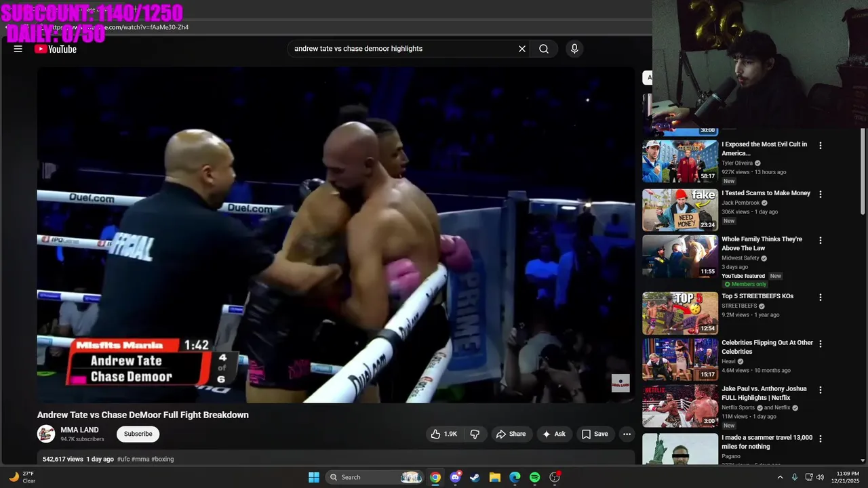Open the YouTube hamburger guide menu
The height and width of the screenshot is (488, 868).
click(18, 49)
